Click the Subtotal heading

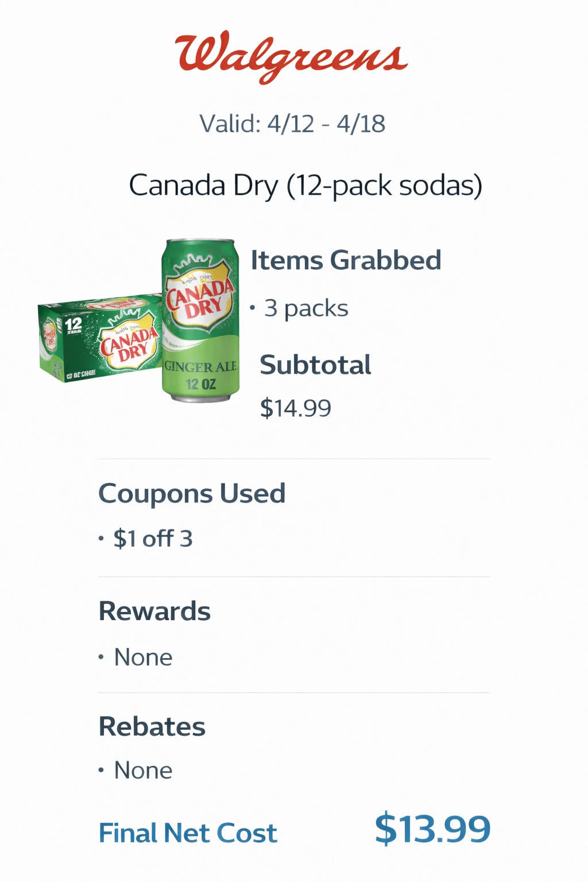coord(315,365)
